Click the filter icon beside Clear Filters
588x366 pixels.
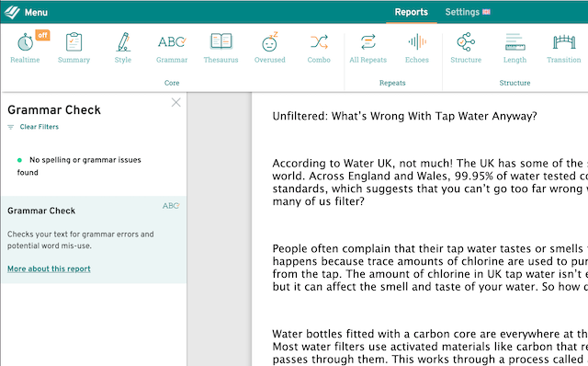pyautogui.click(x=11, y=127)
